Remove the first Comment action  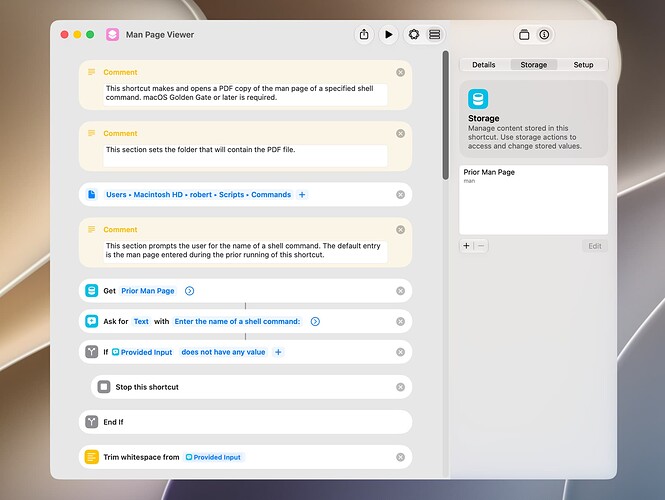[400, 73]
